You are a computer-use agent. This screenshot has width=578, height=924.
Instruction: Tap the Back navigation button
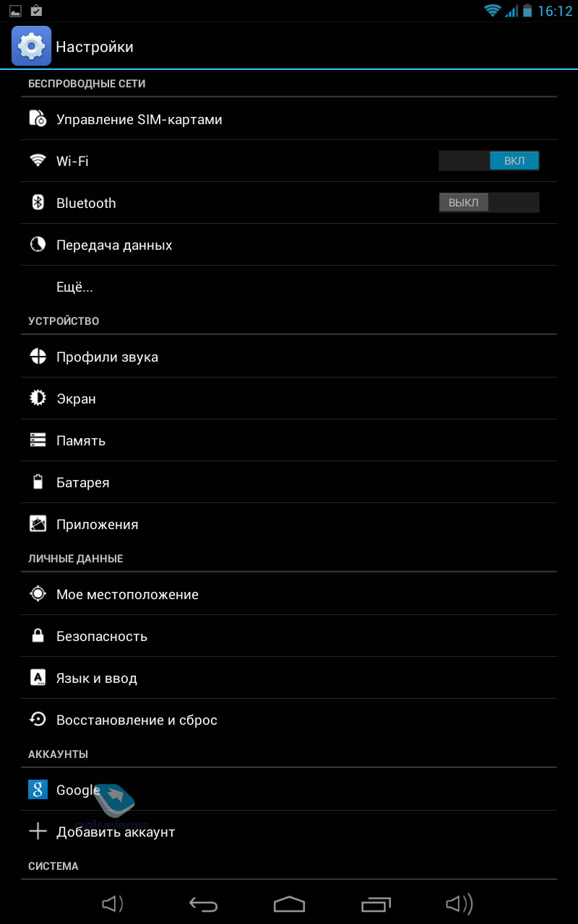[203, 904]
